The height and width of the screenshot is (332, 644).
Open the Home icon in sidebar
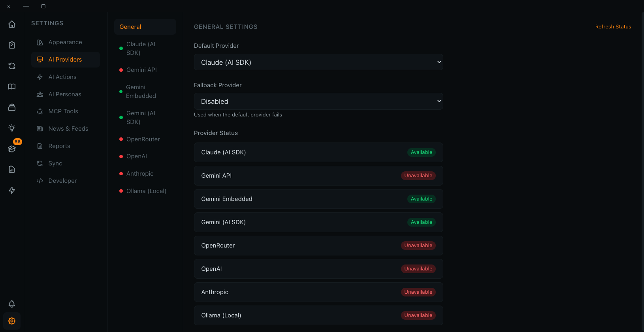pos(12,24)
